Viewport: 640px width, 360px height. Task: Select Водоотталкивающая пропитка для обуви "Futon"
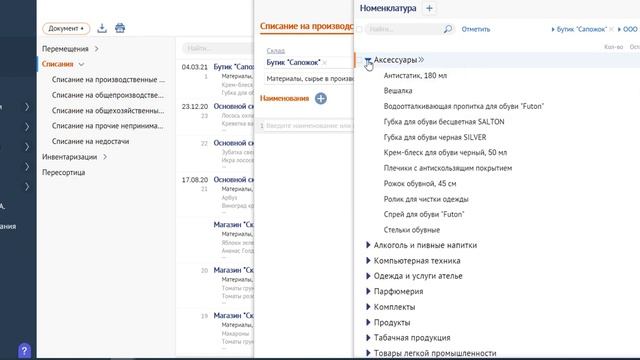[464, 106]
